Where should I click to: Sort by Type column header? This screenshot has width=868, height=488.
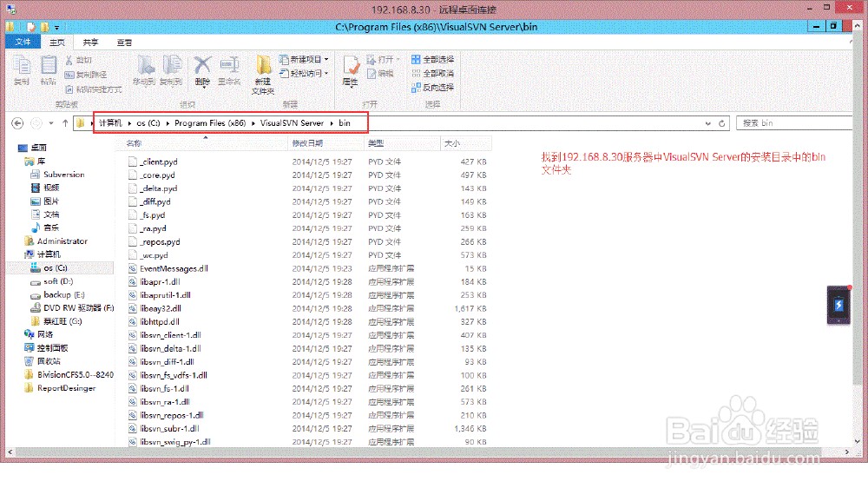click(x=402, y=143)
